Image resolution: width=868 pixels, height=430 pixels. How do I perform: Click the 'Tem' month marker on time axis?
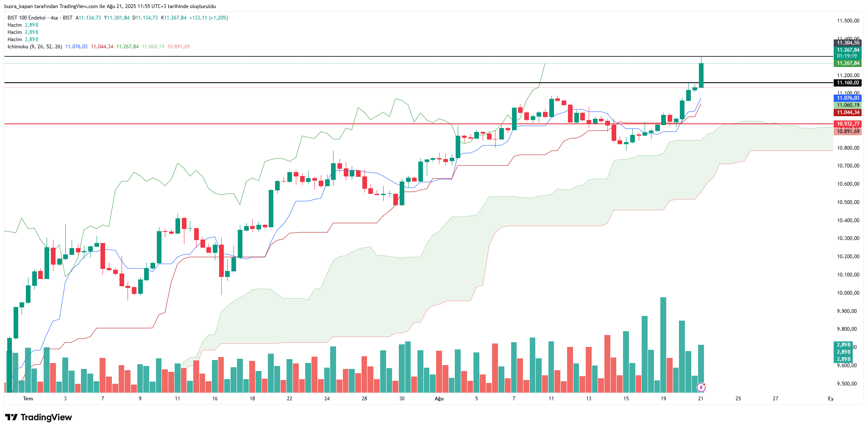pos(28,399)
